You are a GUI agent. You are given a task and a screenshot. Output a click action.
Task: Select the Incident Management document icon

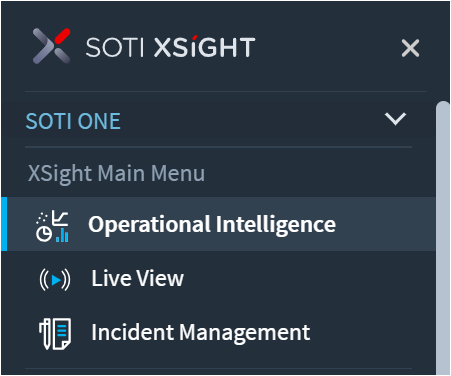(x=55, y=334)
